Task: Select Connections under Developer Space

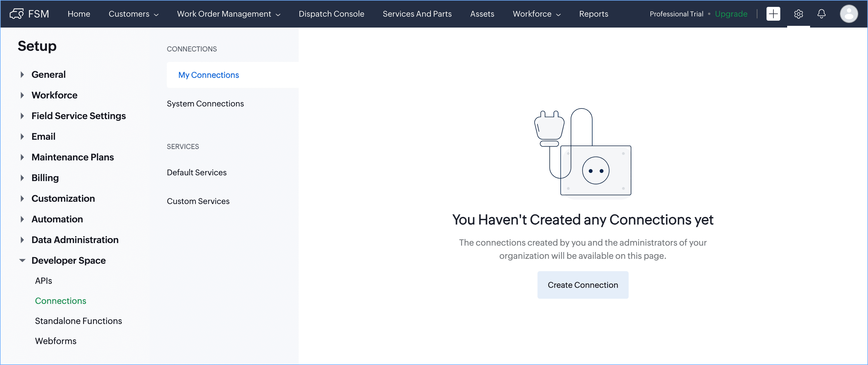Action: point(61,301)
